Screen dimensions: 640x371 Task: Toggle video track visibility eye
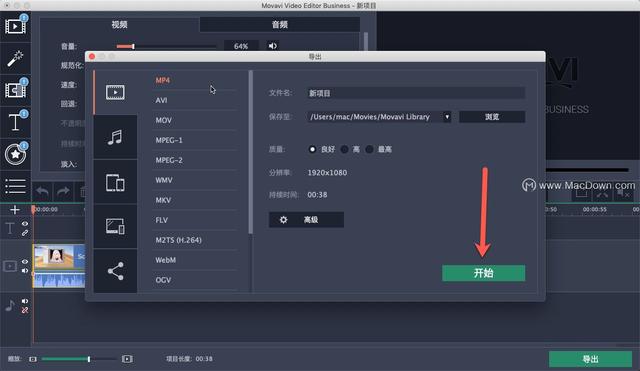pos(25,262)
